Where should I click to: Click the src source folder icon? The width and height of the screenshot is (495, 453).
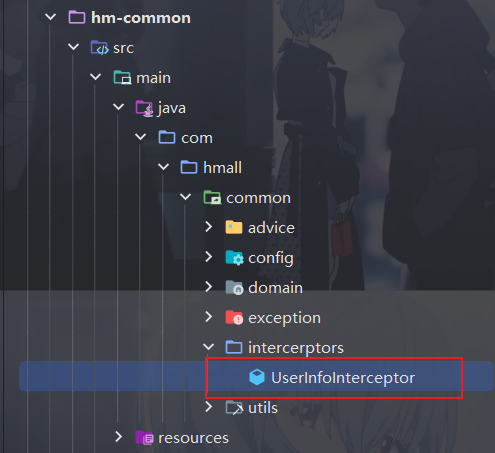coord(99,47)
